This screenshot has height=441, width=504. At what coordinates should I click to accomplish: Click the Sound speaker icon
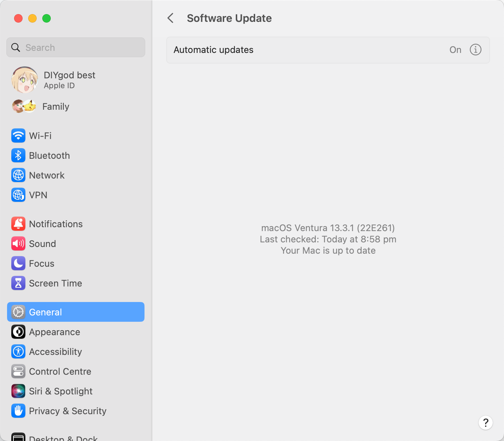click(18, 243)
